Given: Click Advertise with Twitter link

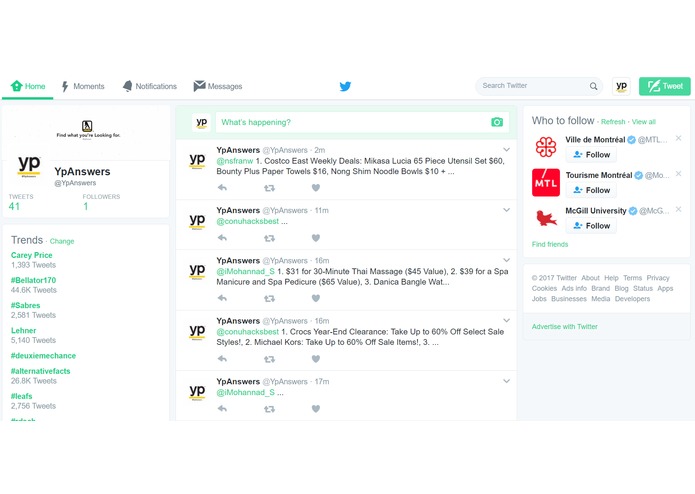Looking at the screenshot, I should point(565,327).
